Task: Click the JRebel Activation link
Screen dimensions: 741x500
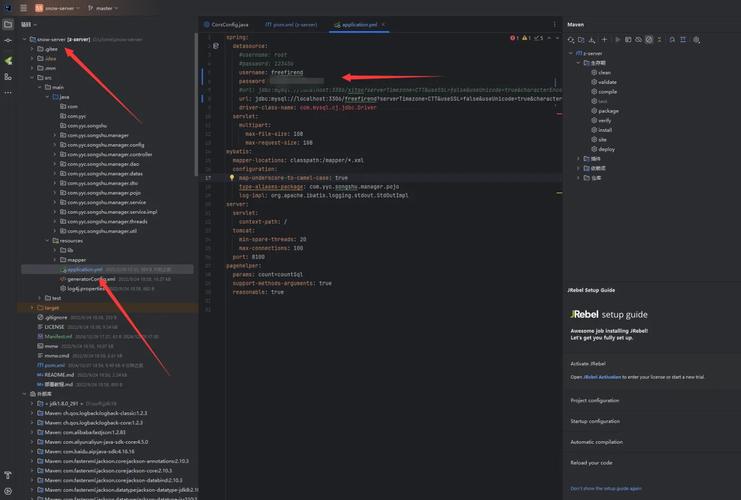Action: [x=603, y=377]
